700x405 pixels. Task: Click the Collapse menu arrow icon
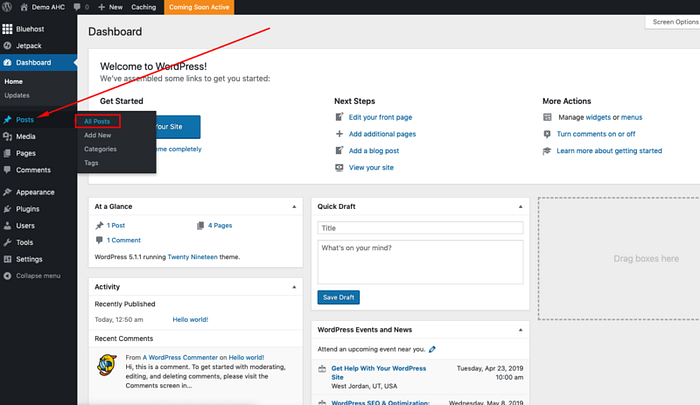7,276
